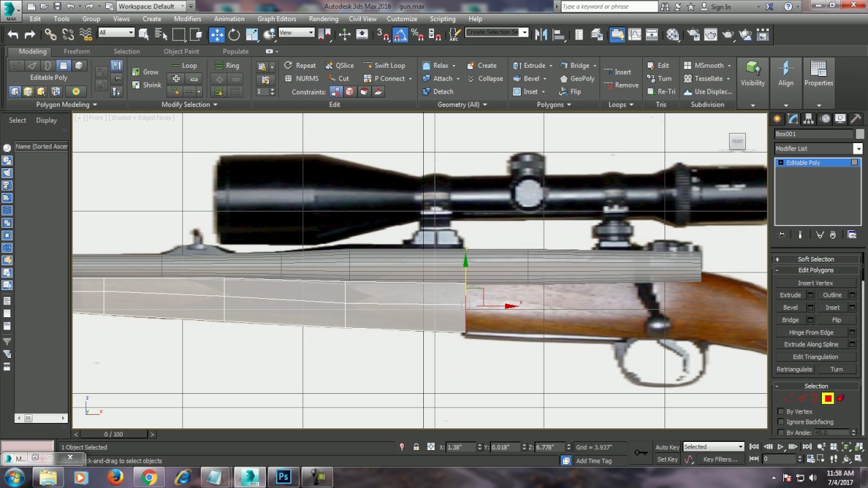Switch to the Object Paint ribbon tab

point(182,52)
